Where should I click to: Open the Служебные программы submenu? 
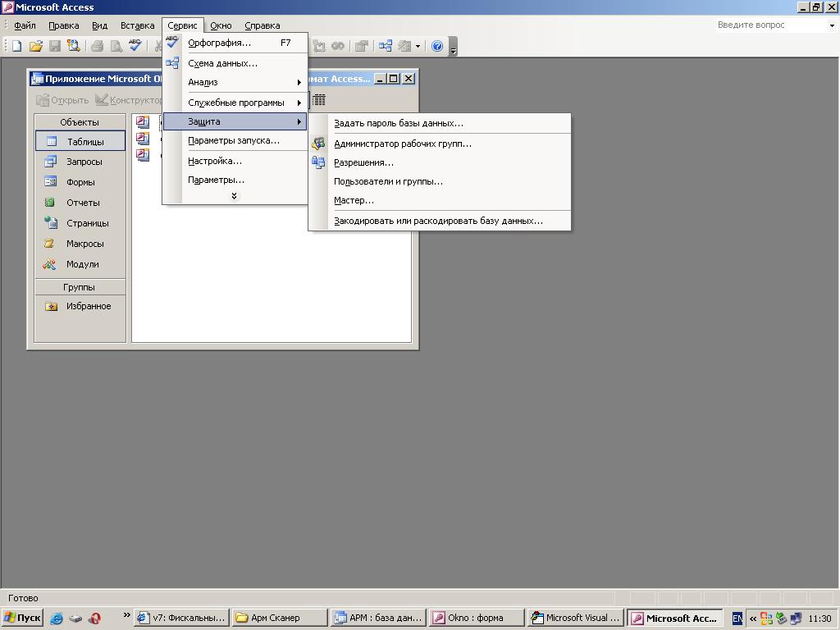pyautogui.click(x=235, y=103)
